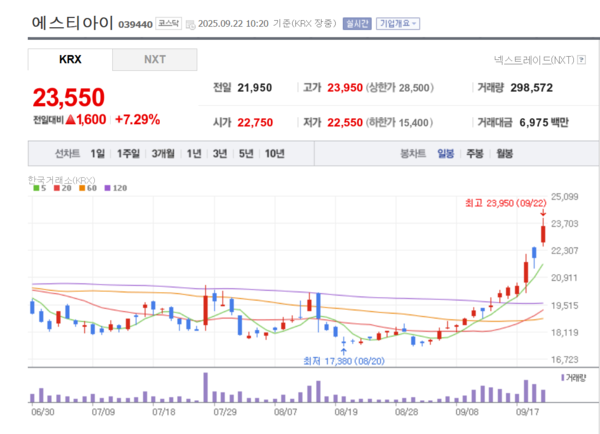Open the 기업개요 dropdown

tap(398, 24)
